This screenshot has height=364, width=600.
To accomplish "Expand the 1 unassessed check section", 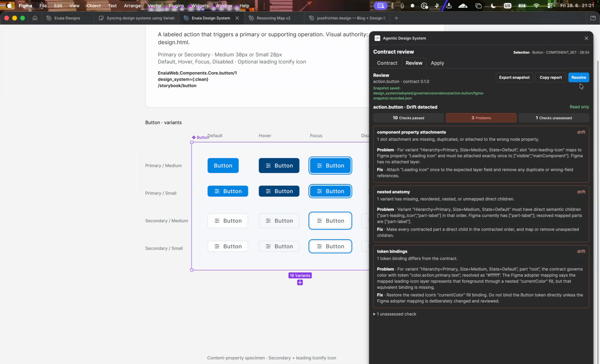I will [x=395, y=314].
